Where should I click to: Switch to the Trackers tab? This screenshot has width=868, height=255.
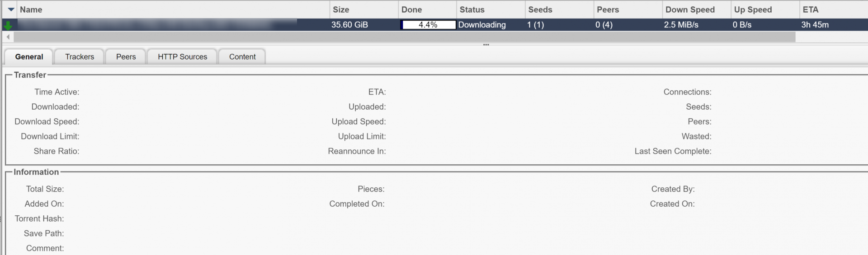point(80,56)
